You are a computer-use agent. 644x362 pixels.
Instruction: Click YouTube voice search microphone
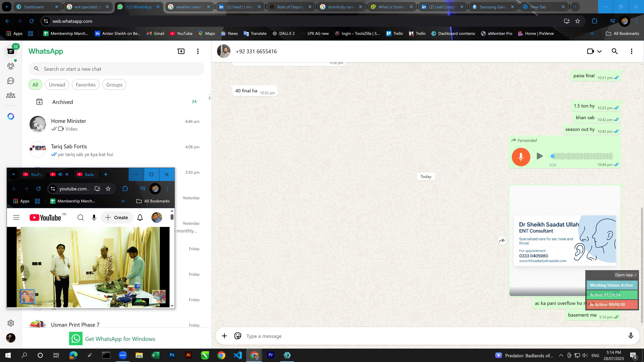[94, 217]
